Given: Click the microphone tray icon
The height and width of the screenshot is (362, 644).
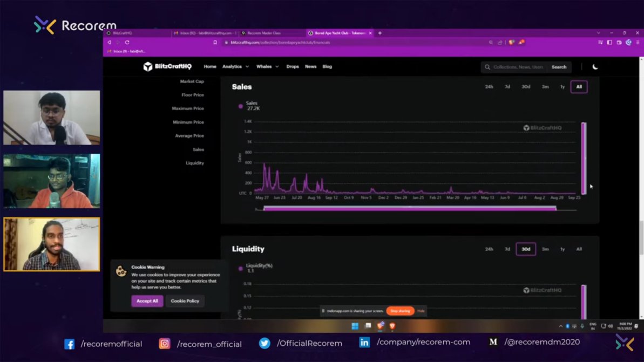Looking at the screenshot, I should pyautogui.click(x=582, y=326).
